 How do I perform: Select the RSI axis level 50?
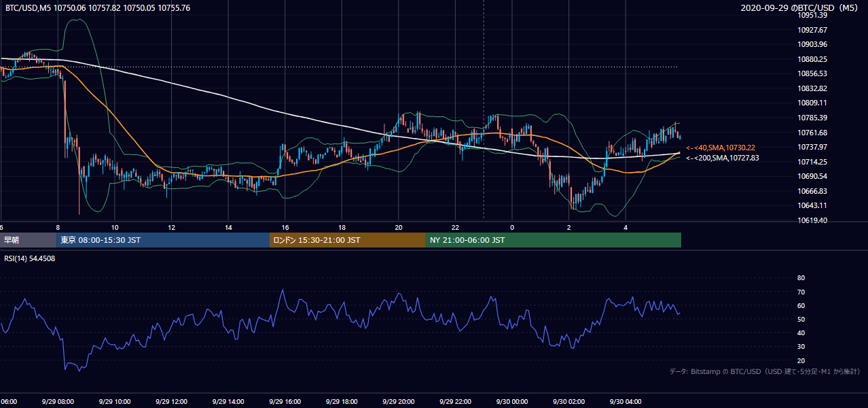[801, 319]
